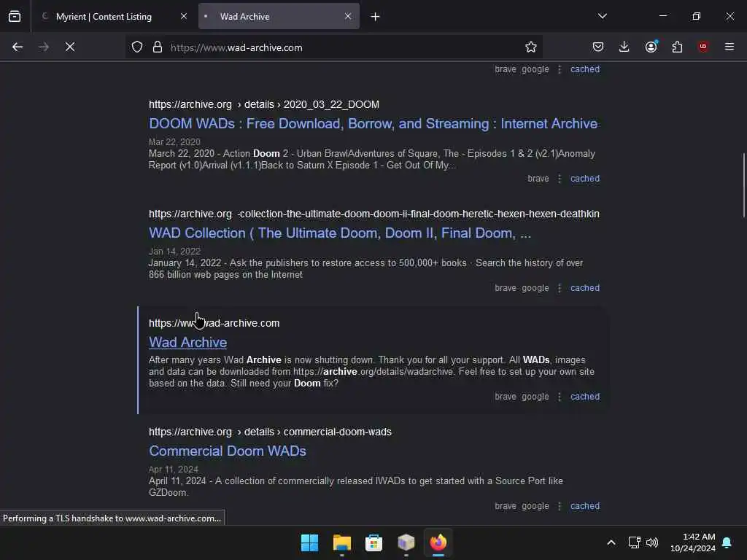The width and height of the screenshot is (747, 560).
Task: Save page to Pocket
Action: coord(598,47)
